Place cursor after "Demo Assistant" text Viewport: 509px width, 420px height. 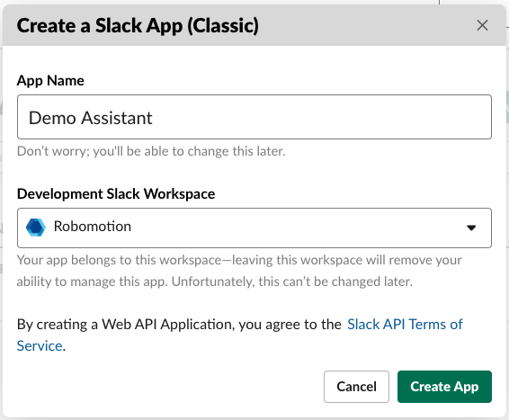pos(153,118)
